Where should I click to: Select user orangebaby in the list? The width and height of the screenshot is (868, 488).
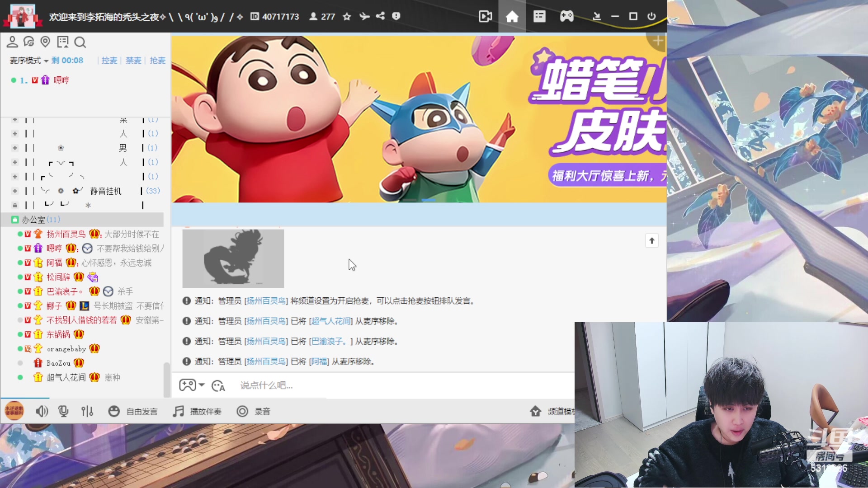coord(66,349)
